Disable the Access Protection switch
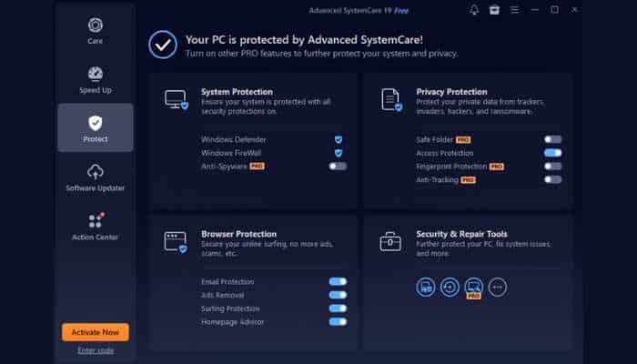Screen dimensions: 637x364 553,153
